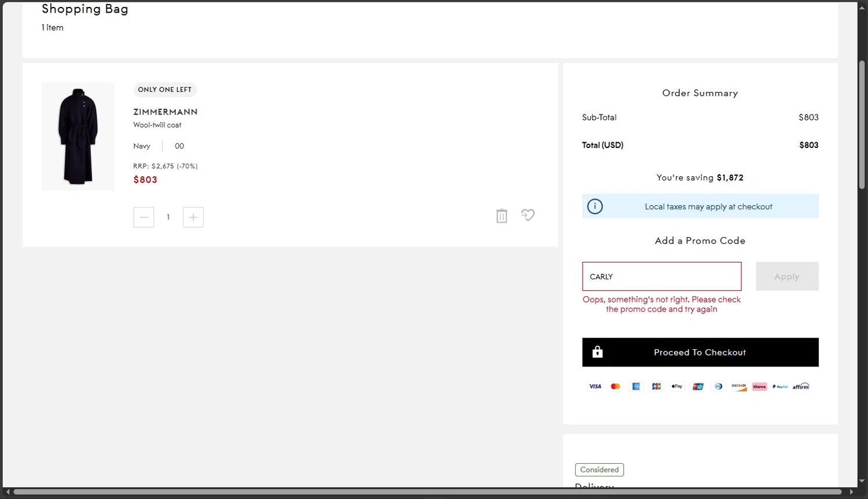Click the scroll down arrow
This screenshot has height=499, width=868.
click(x=862, y=481)
